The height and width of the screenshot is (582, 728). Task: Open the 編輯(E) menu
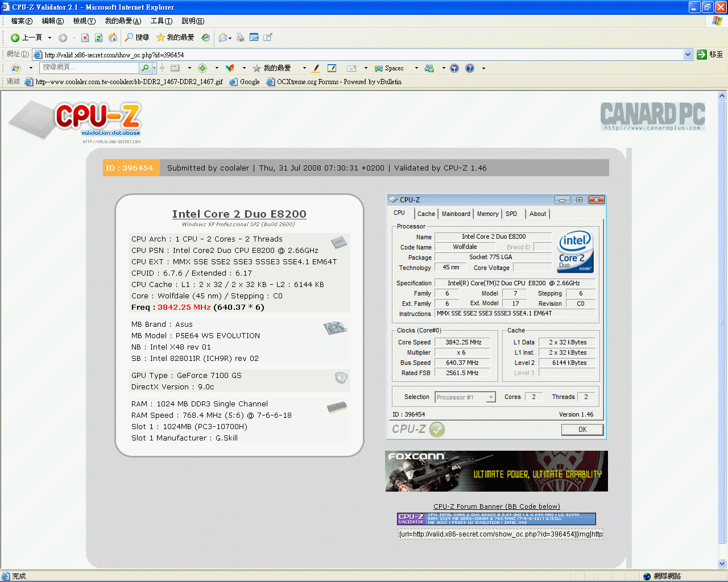pyautogui.click(x=53, y=21)
